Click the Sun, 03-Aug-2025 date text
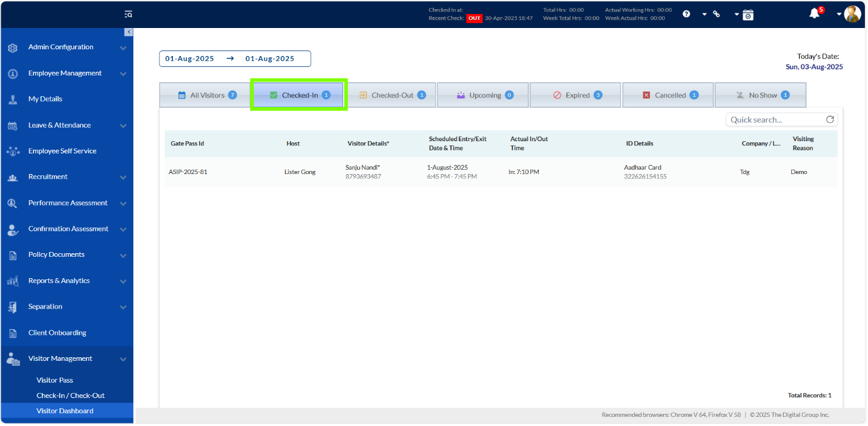The image size is (868, 426). 814,67
